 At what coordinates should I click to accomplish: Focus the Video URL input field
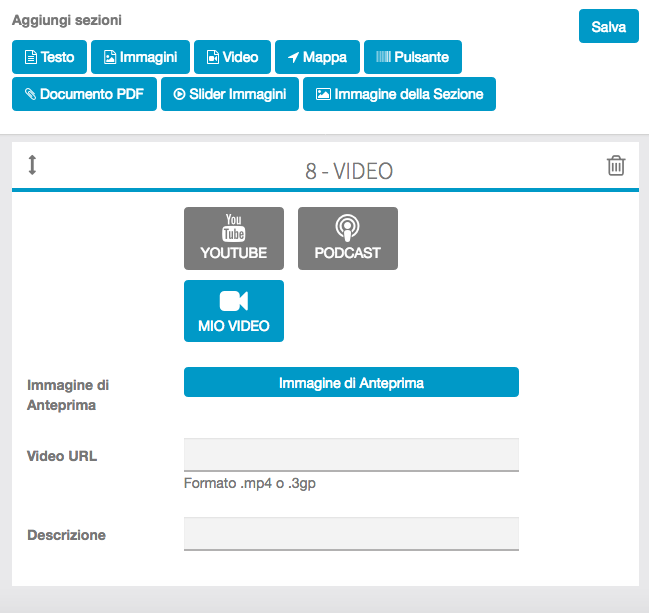[351, 454]
